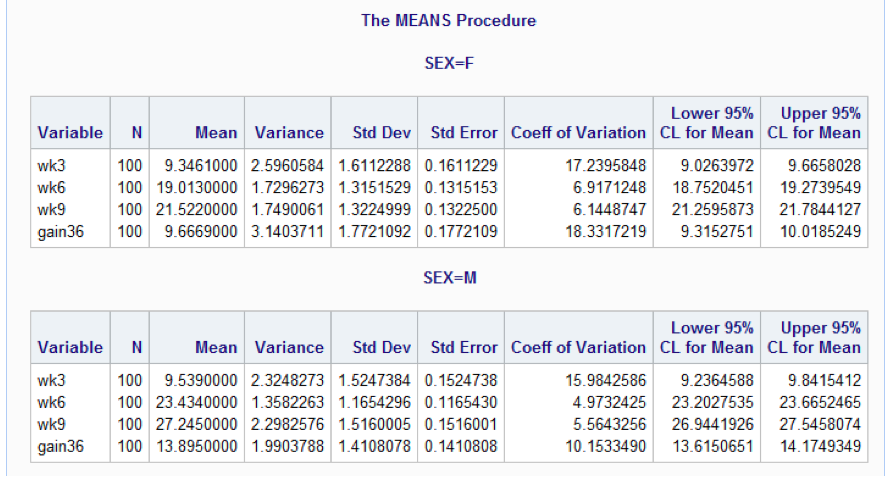Viewport: 893px width, 487px height.
Task: Click upper limit value 14.1749349
Action: point(820,447)
